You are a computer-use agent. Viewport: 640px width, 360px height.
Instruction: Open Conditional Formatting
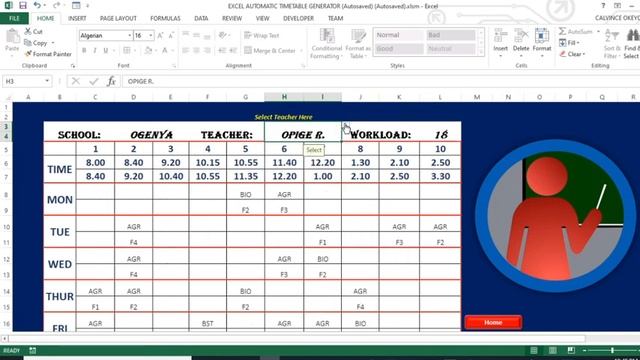pos(327,44)
